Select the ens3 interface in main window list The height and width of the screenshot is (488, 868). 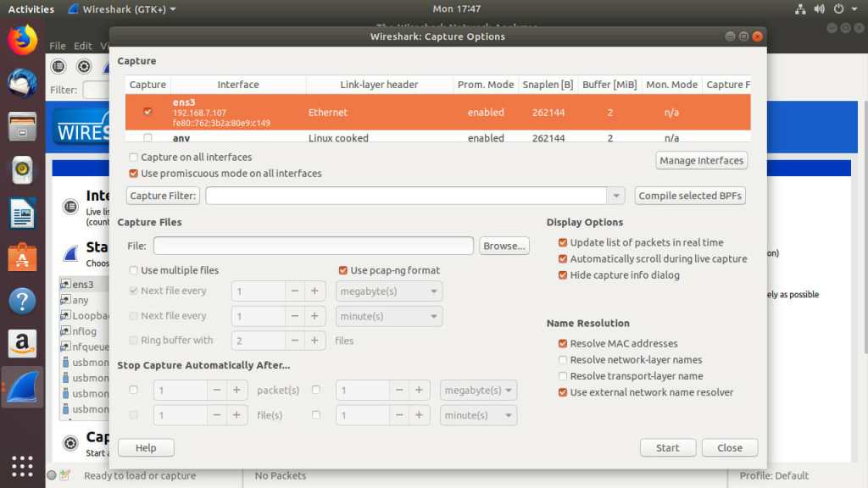(84, 285)
